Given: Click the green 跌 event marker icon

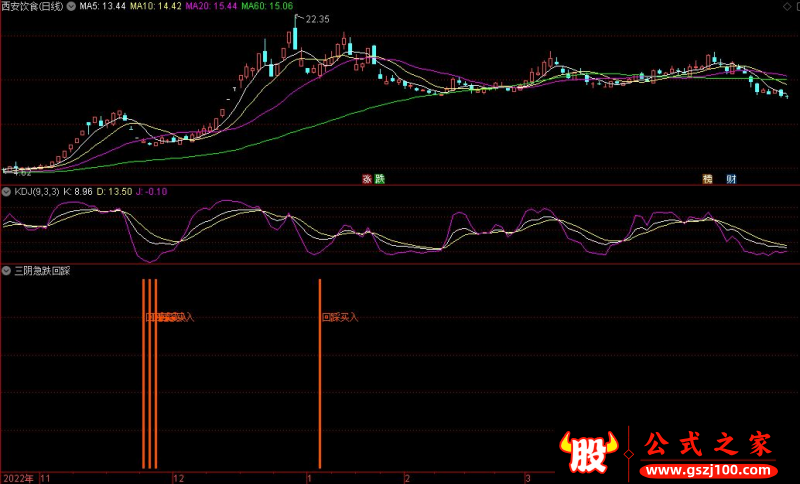Looking at the screenshot, I should coord(379,179).
